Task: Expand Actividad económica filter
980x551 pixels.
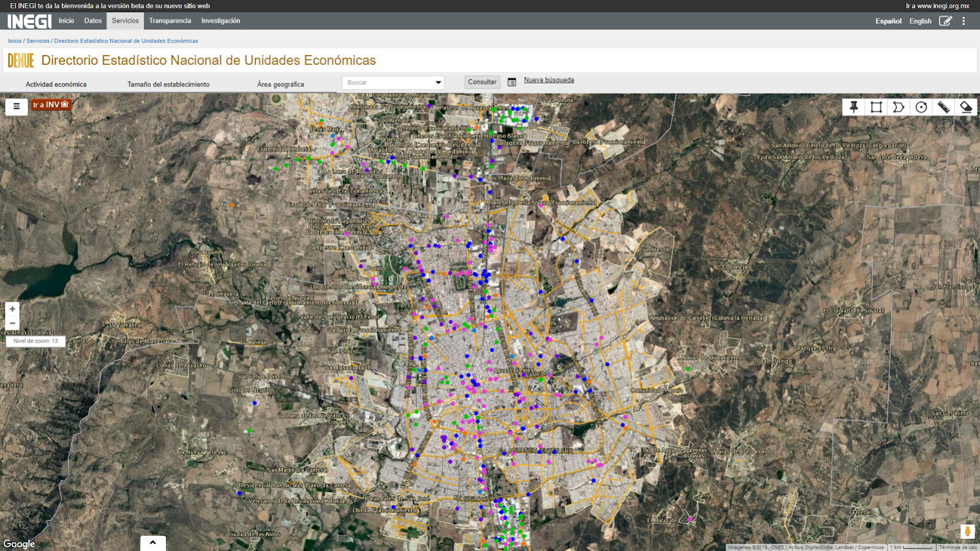Action: point(56,84)
